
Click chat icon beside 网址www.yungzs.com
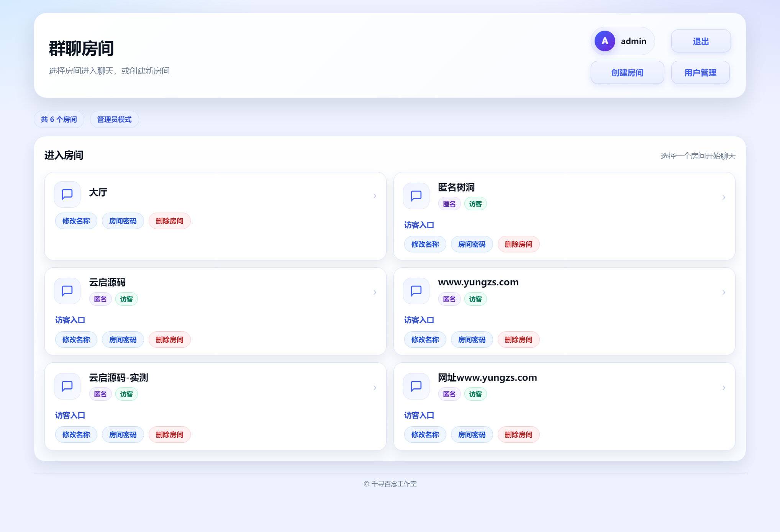[x=416, y=386]
